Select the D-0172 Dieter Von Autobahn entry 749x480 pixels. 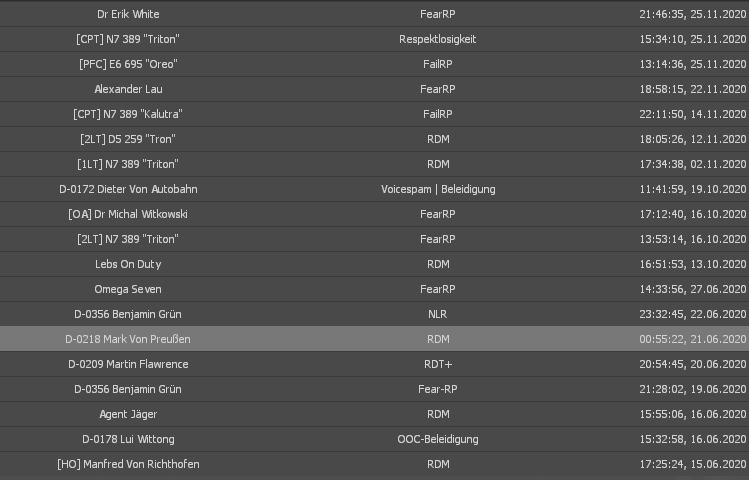pyautogui.click(x=374, y=189)
